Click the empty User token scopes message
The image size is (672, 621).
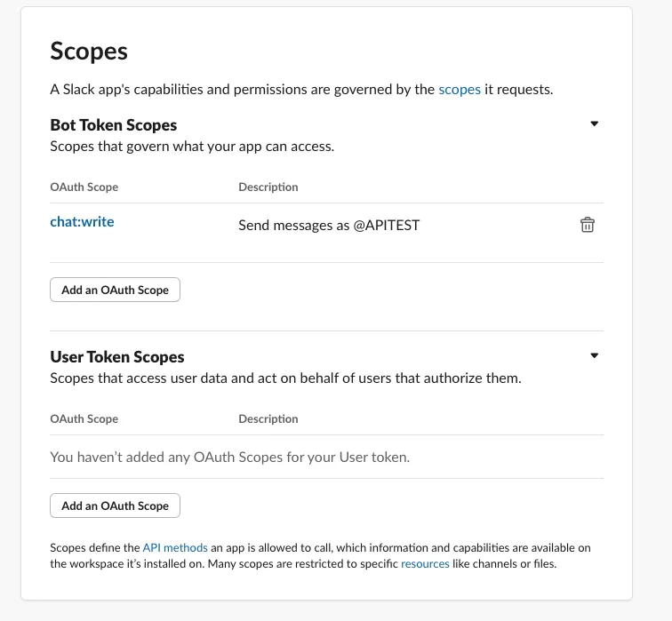click(x=229, y=458)
